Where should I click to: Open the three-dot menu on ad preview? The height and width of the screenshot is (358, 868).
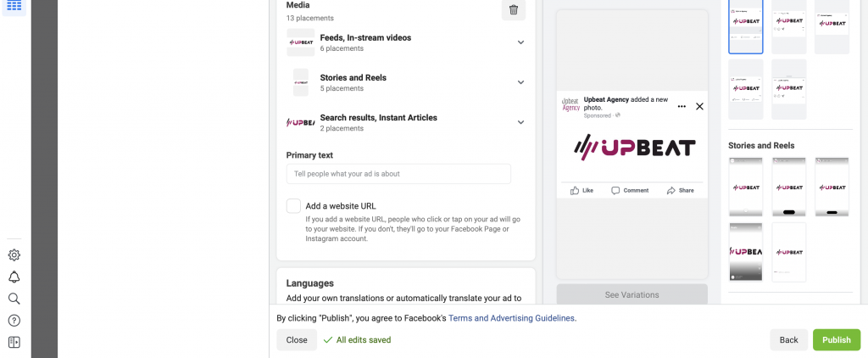[682, 106]
